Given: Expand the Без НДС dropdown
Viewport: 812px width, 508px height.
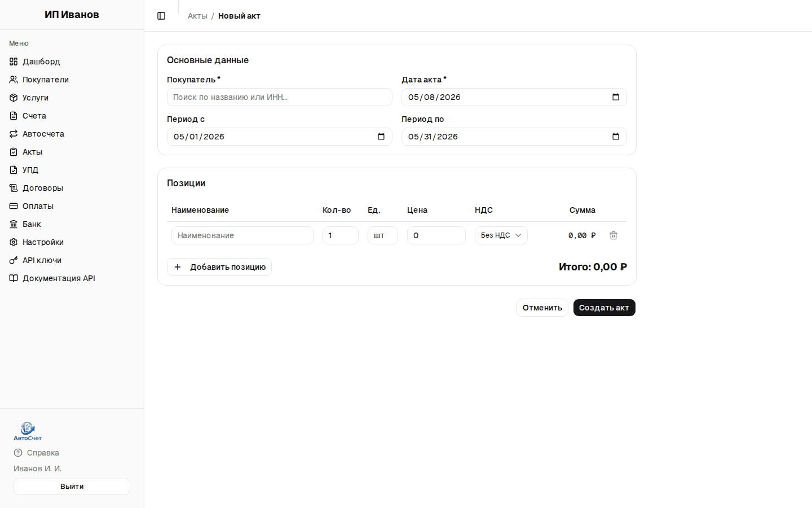Looking at the screenshot, I should [x=501, y=235].
